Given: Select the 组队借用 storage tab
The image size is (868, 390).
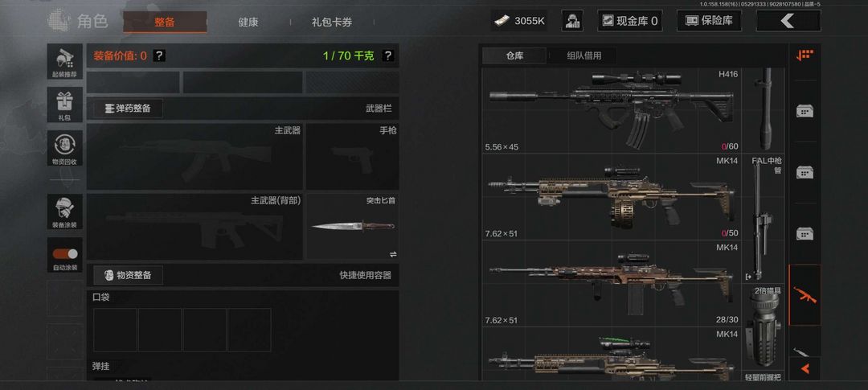Looking at the screenshot, I should [x=584, y=55].
